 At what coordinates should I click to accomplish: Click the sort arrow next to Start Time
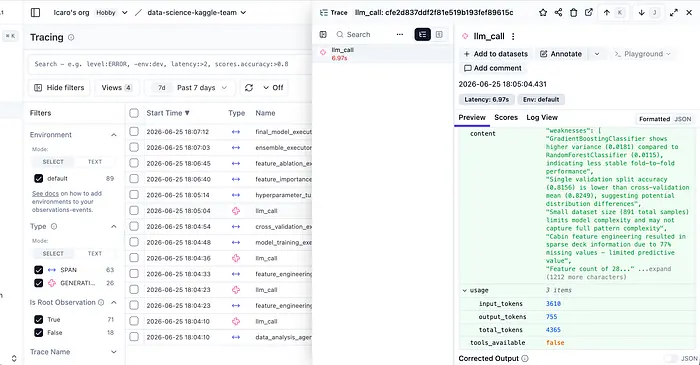187,113
